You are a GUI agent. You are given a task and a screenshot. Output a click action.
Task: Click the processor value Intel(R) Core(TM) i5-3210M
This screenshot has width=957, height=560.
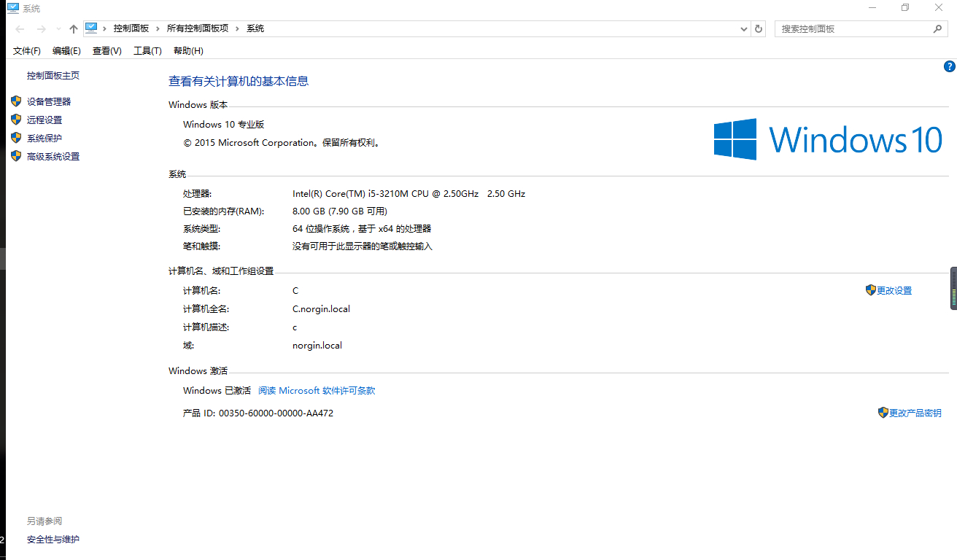[x=408, y=194]
